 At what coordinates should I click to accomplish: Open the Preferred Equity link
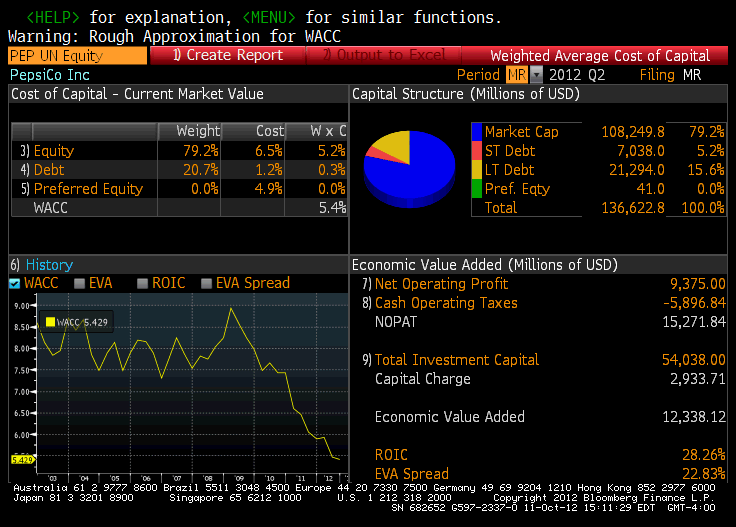pyautogui.click(x=88, y=189)
